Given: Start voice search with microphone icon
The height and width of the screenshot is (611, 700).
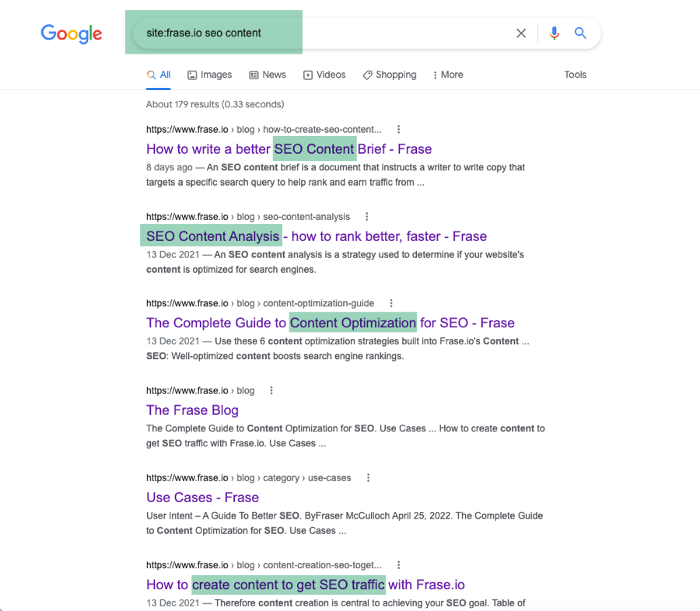Looking at the screenshot, I should 554,33.
